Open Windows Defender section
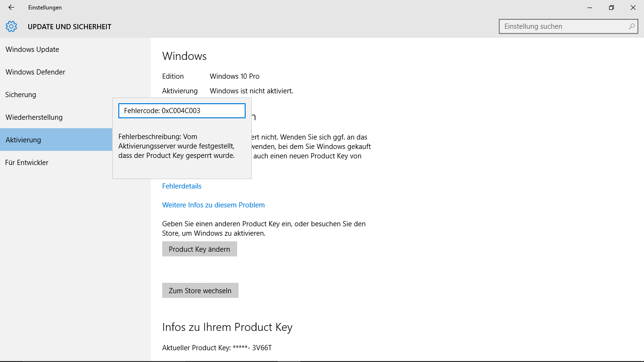The image size is (644, 362). tap(75, 72)
